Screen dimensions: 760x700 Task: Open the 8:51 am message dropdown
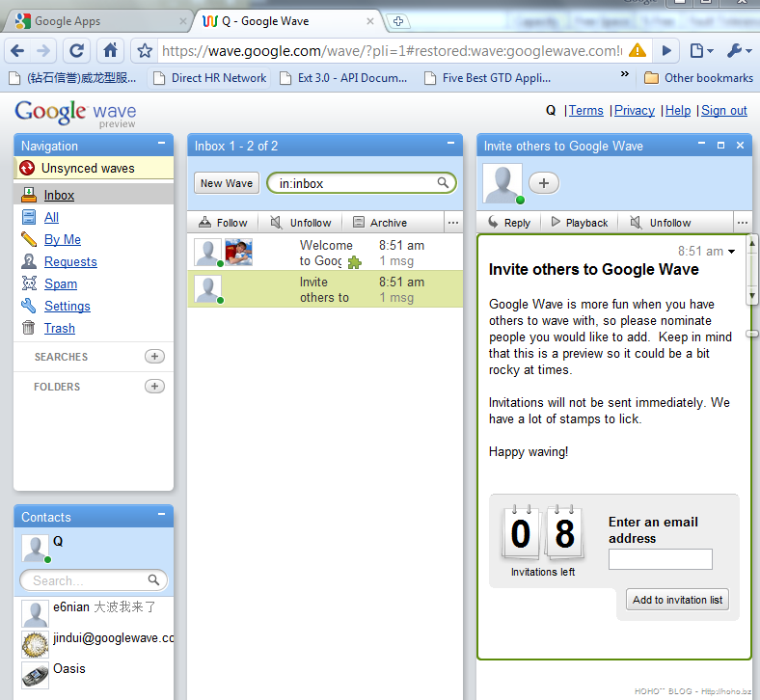coord(731,251)
